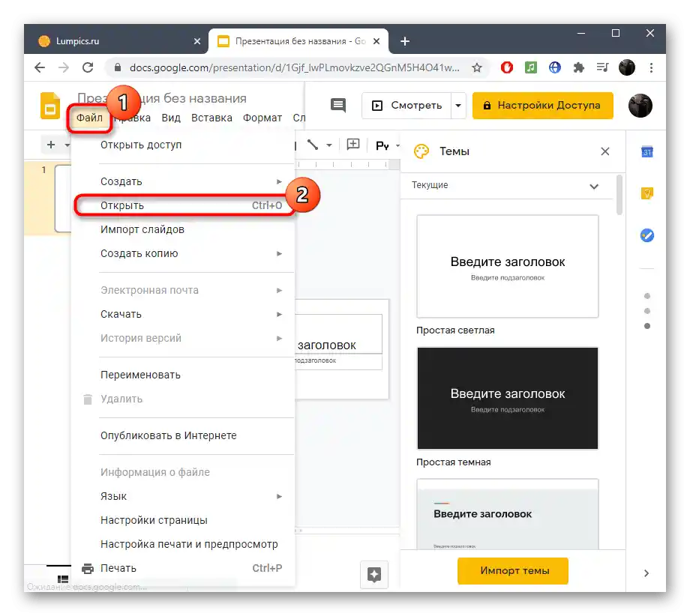Choose Переименовать menu item
This screenshot has height=616, width=690.
pos(183,375)
